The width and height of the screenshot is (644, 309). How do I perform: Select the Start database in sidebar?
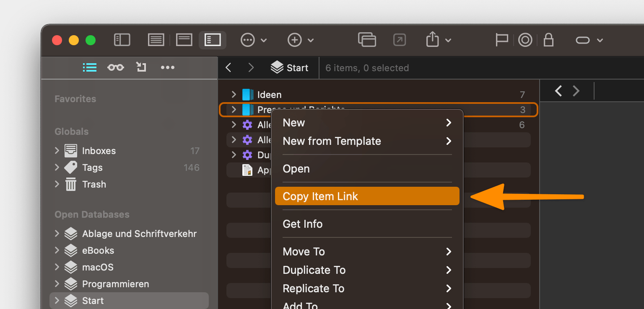click(x=129, y=301)
